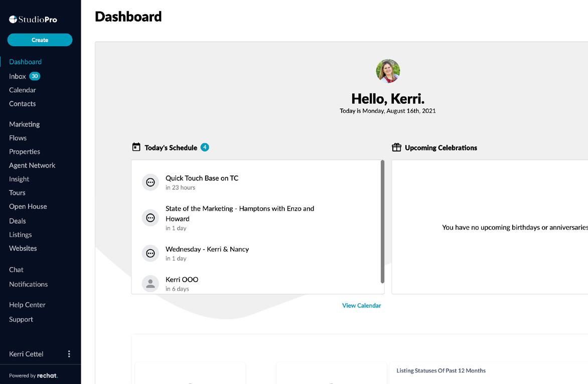Click the Kerri OOO person icon

(x=151, y=284)
